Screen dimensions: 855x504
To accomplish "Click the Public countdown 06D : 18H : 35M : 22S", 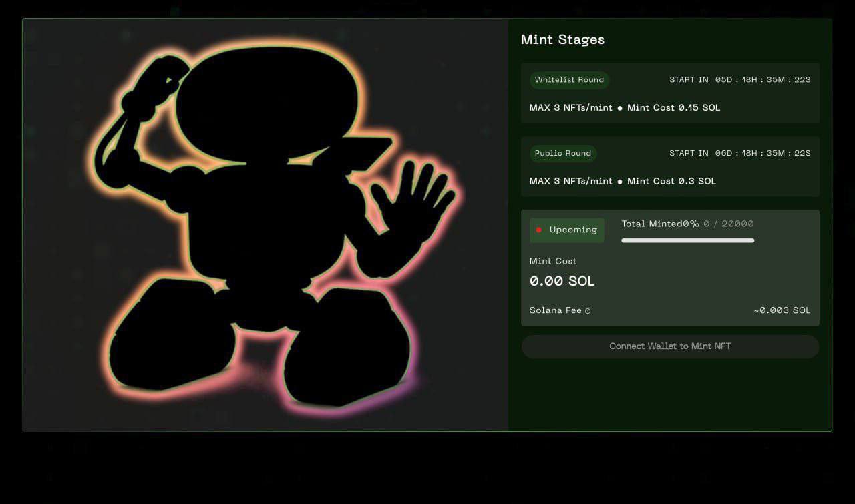I will (763, 154).
